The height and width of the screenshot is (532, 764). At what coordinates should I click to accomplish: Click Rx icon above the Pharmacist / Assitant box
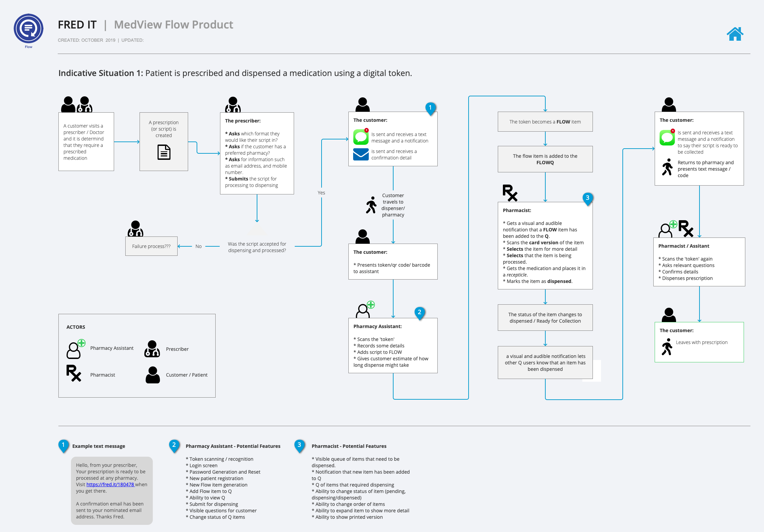(x=686, y=228)
